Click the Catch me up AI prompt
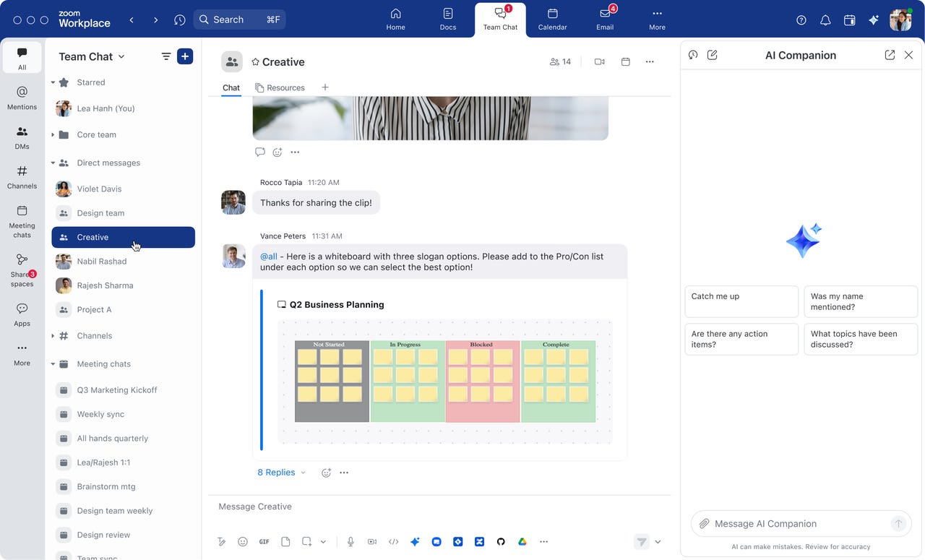 tap(741, 301)
